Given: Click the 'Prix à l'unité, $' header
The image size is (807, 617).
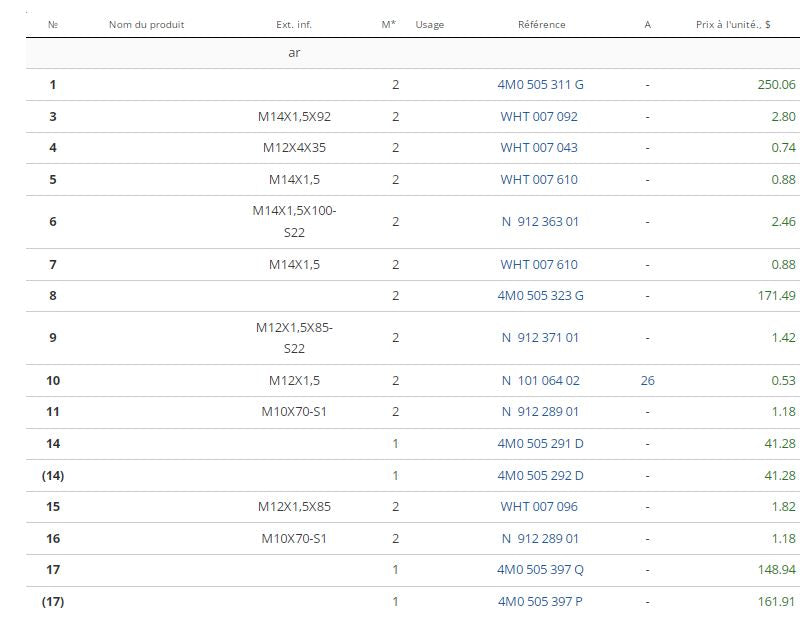Looking at the screenshot, I should coord(732,24).
